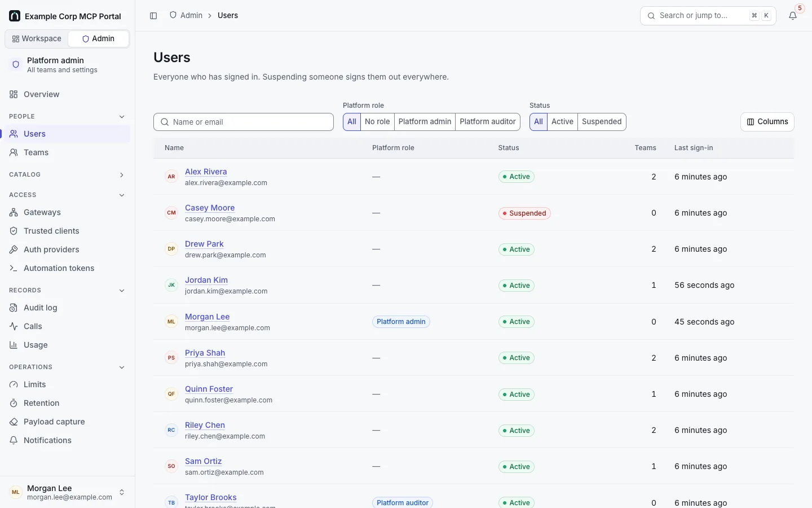
Task: Click the SO avatar for Sam Ortiz
Action: tap(171, 466)
